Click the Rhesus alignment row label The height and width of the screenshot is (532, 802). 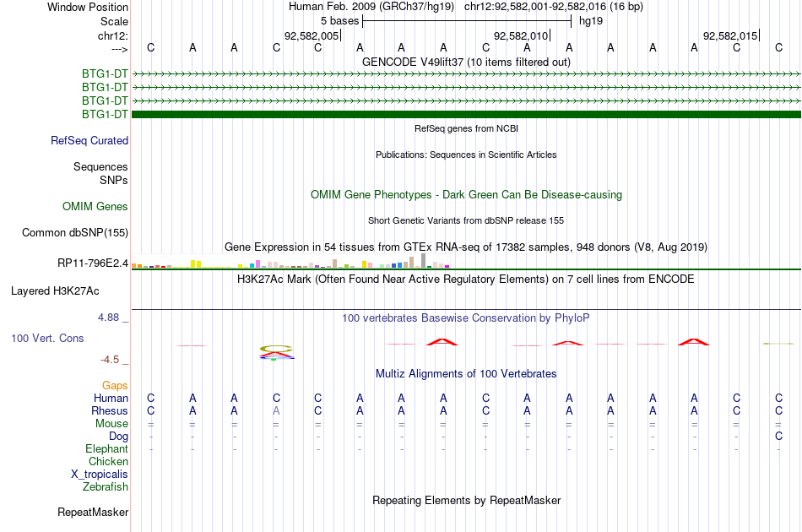pyautogui.click(x=110, y=410)
